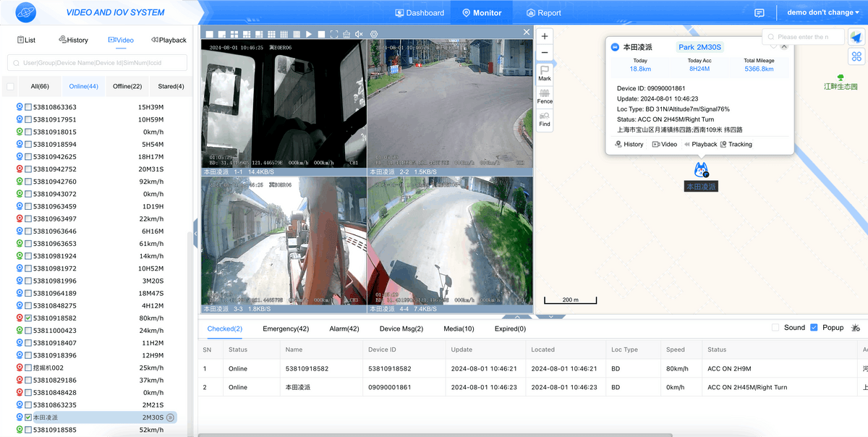This screenshot has width=868, height=437.
Task: Check the box for device 53810848428
Action: [x=28, y=393]
